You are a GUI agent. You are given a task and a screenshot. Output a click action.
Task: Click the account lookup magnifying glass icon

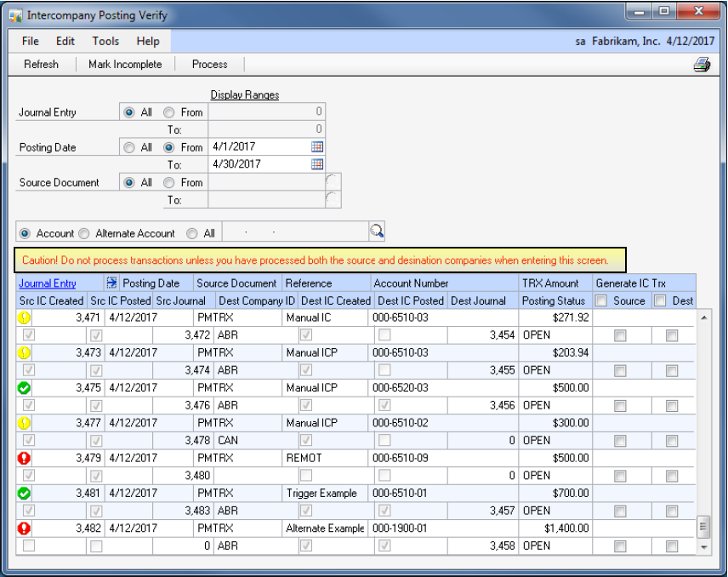click(x=376, y=231)
